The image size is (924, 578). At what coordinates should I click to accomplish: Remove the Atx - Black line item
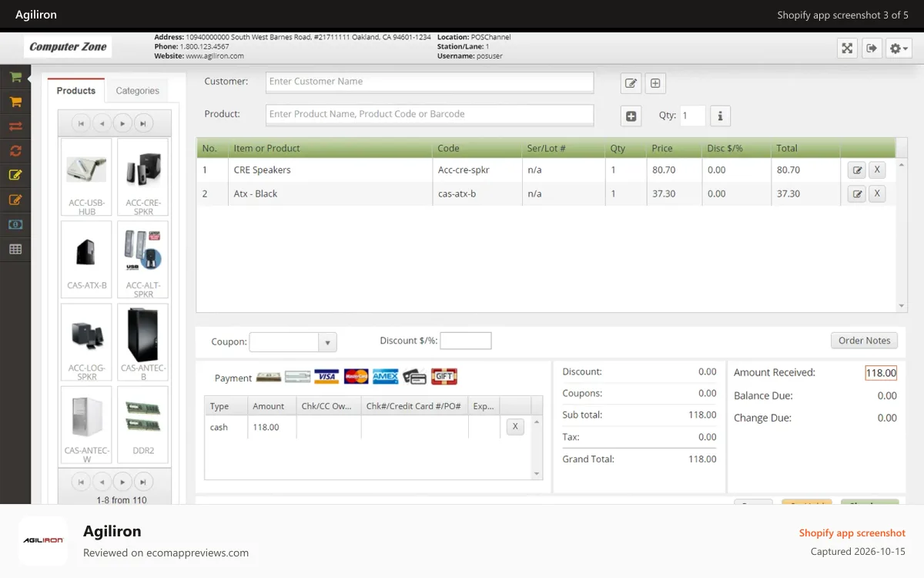point(877,194)
